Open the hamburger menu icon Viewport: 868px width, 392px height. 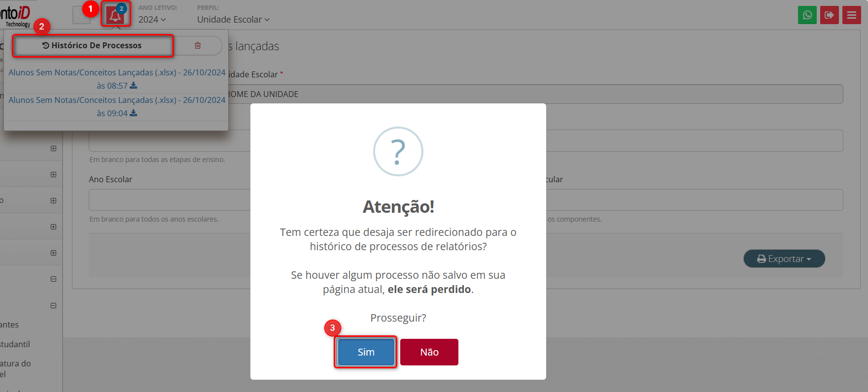coord(851,15)
